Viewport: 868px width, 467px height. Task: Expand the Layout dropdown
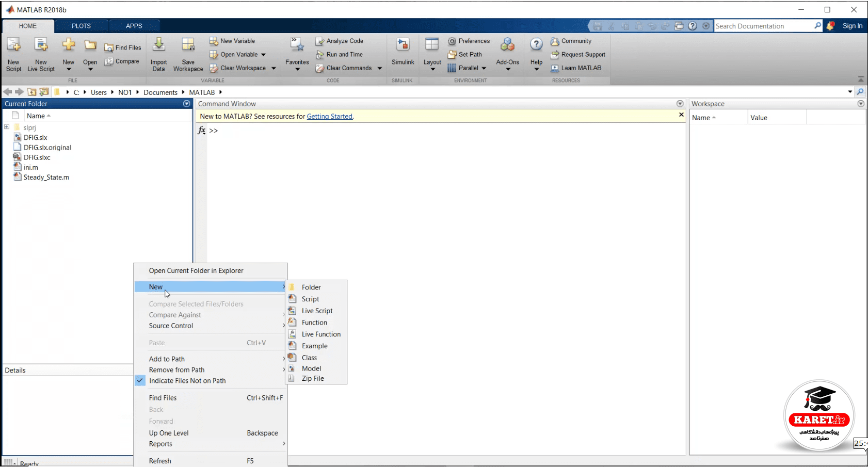432,69
